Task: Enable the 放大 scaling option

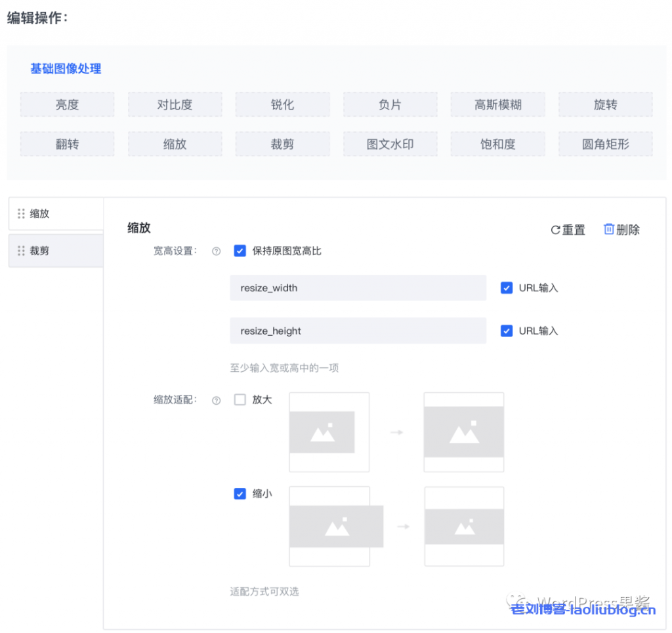Action: pos(240,399)
